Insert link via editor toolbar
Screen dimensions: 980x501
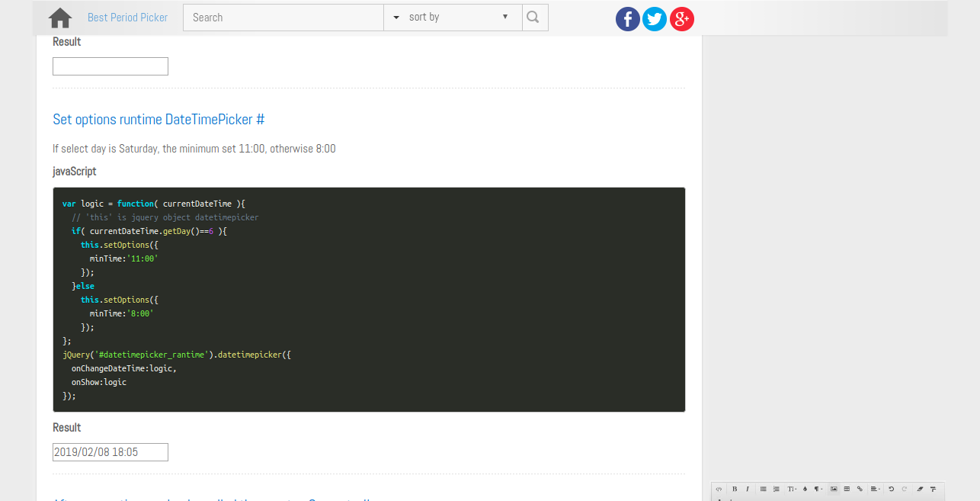point(860,489)
